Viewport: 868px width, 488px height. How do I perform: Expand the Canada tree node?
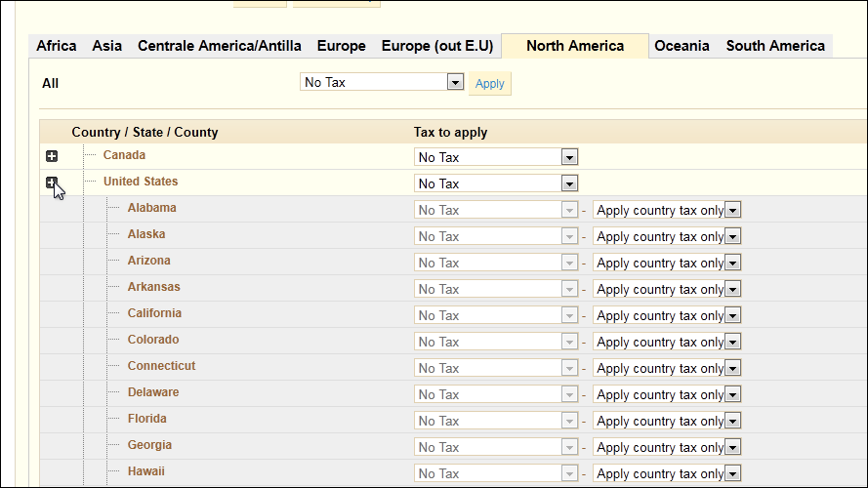pyautogui.click(x=52, y=156)
